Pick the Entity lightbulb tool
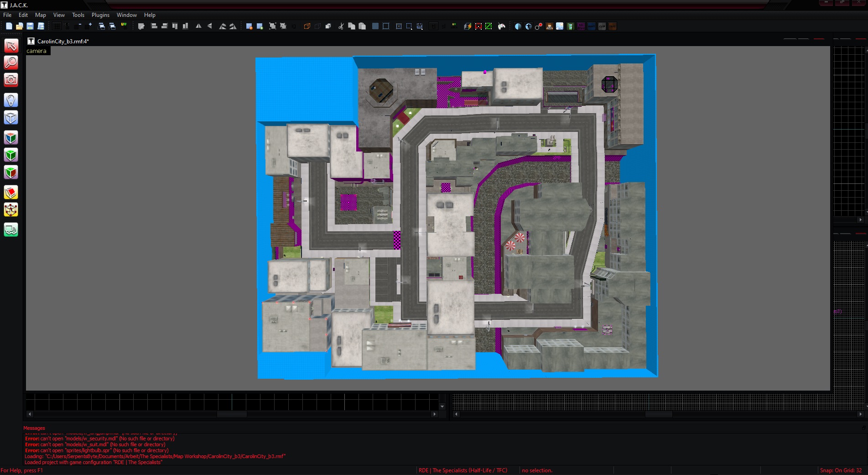The height and width of the screenshot is (475, 868). pos(11,100)
